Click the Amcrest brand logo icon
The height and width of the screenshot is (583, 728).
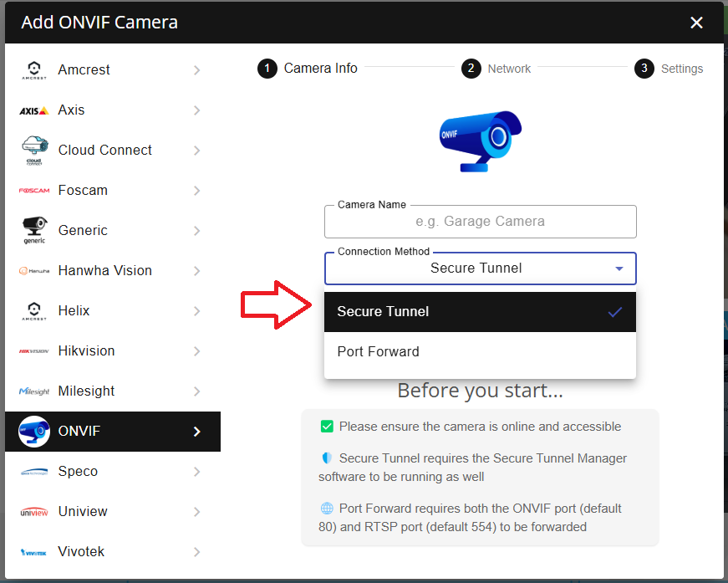point(34,70)
